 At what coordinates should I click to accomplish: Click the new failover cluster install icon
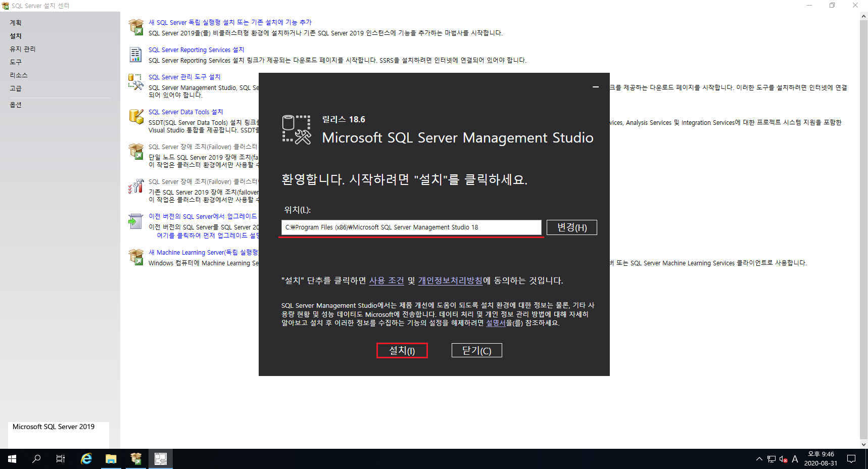tap(136, 152)
